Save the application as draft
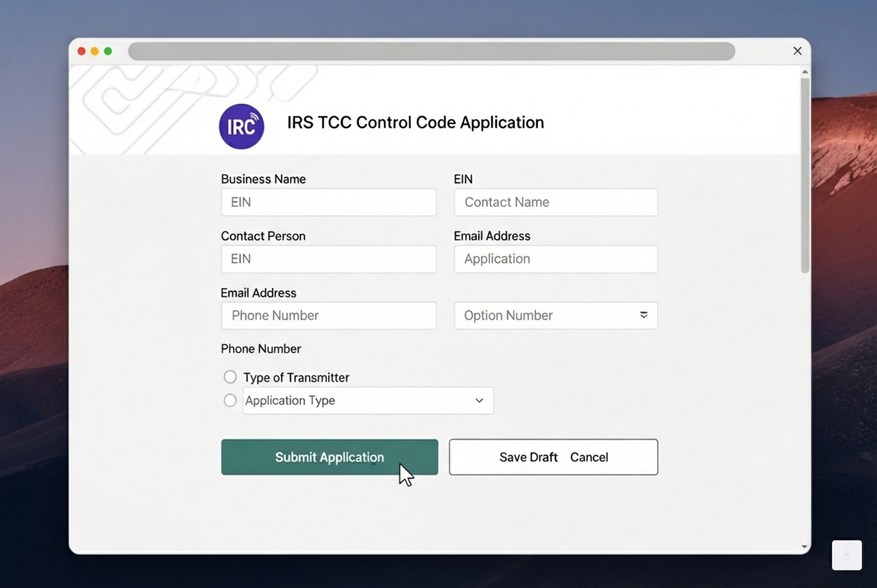This screenshot has height=588, width=877. pyautogui.click(x=528, y=457)
